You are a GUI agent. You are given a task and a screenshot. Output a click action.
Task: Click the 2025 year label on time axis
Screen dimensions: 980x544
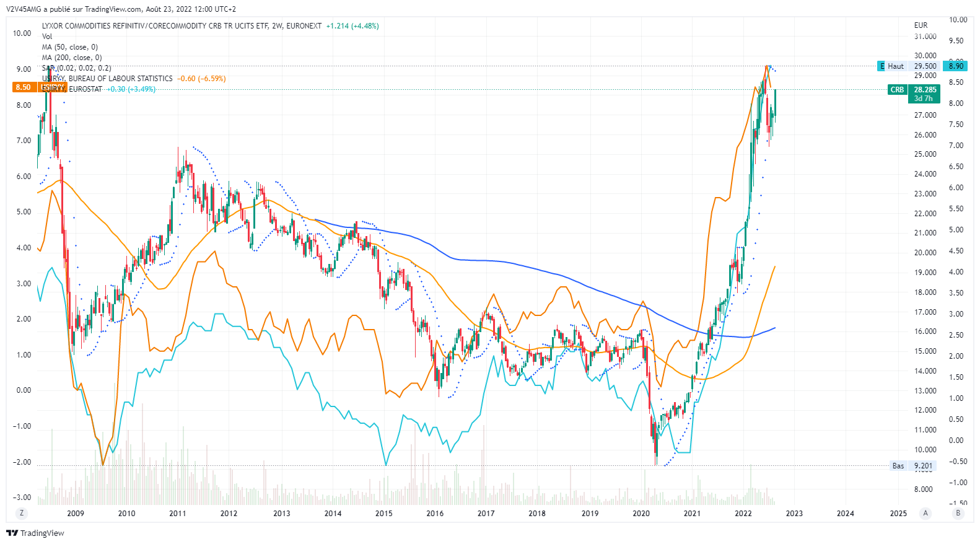[x=898, y=513]
